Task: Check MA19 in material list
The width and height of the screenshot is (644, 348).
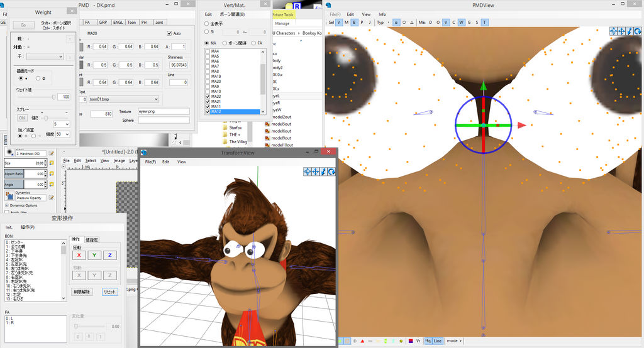Action: (x=208, y=77)
